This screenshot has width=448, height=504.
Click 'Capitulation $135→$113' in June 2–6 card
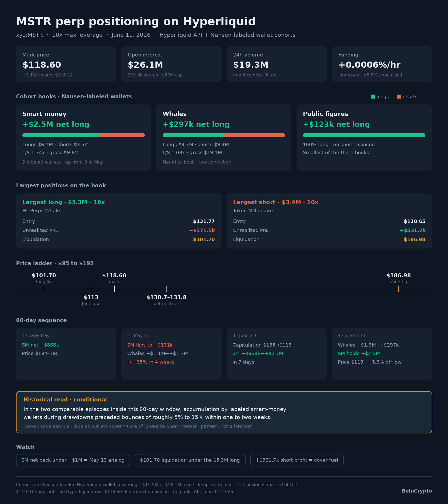click(262, 345)
